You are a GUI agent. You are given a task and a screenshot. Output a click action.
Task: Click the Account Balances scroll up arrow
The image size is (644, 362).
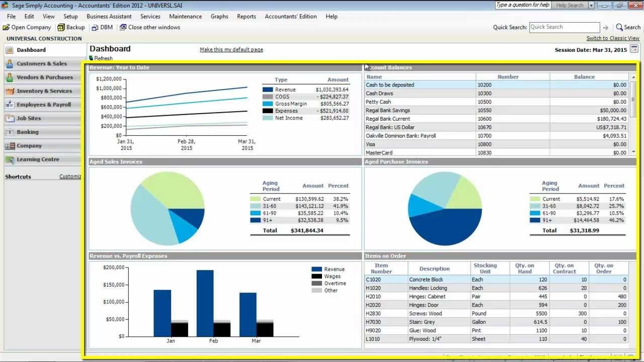[633, 77]
